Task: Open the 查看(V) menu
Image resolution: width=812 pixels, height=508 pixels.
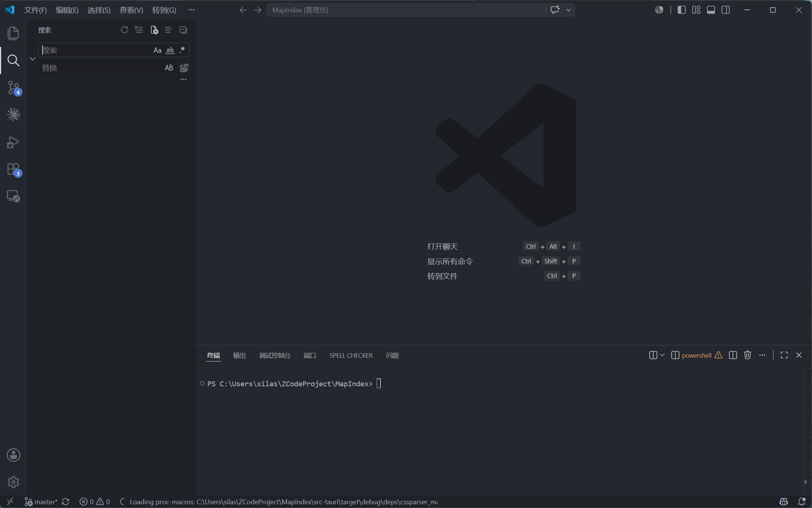Action: click(x=131, y=10)
